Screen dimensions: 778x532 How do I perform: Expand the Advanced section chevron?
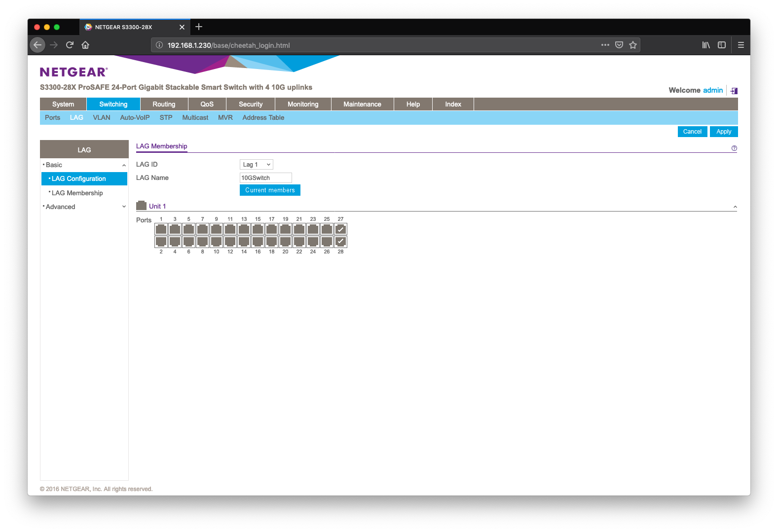tap(124, 207)
